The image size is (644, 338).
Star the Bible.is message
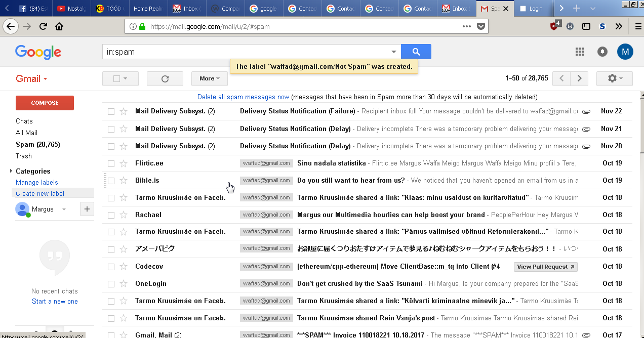(x=124, y=181)
